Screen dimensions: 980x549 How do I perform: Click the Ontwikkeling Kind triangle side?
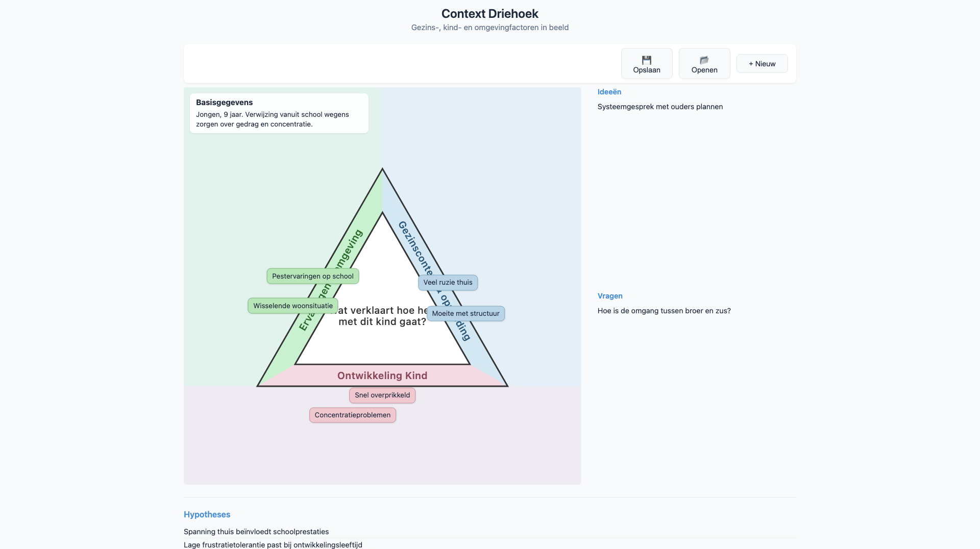coord(382,376)
